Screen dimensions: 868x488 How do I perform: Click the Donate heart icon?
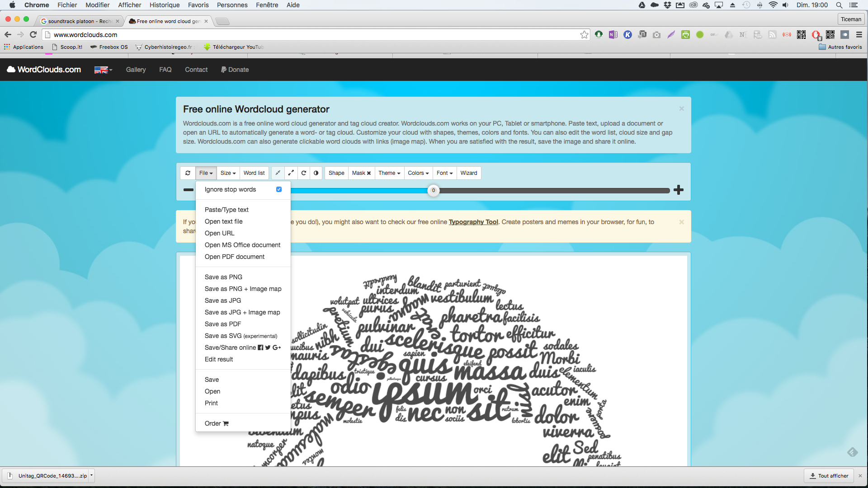click(225, 70)
